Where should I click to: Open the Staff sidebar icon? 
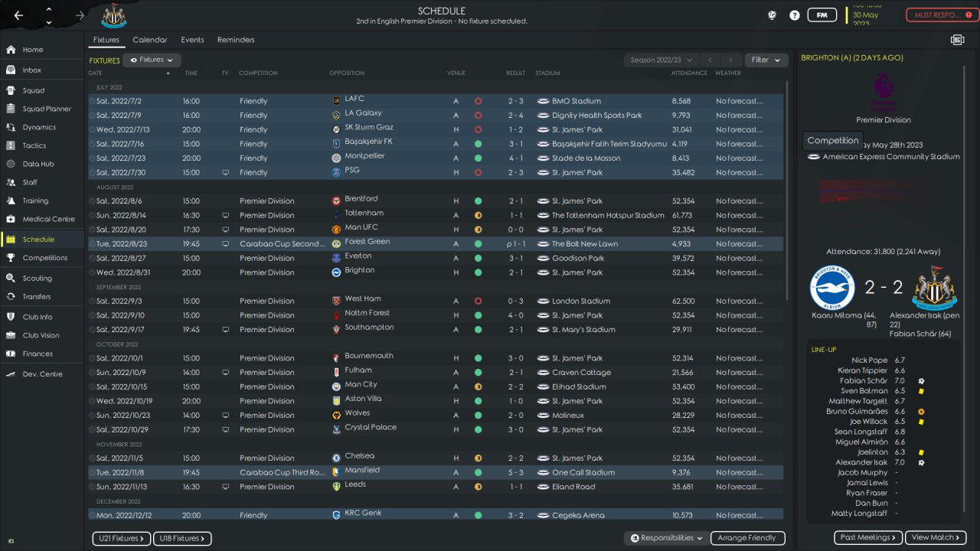[11, 182]
